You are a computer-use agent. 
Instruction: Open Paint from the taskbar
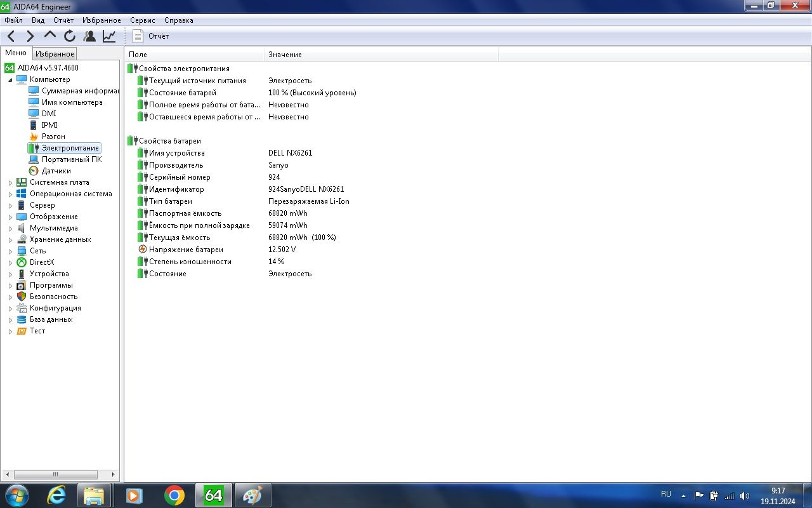pos(252,495)
